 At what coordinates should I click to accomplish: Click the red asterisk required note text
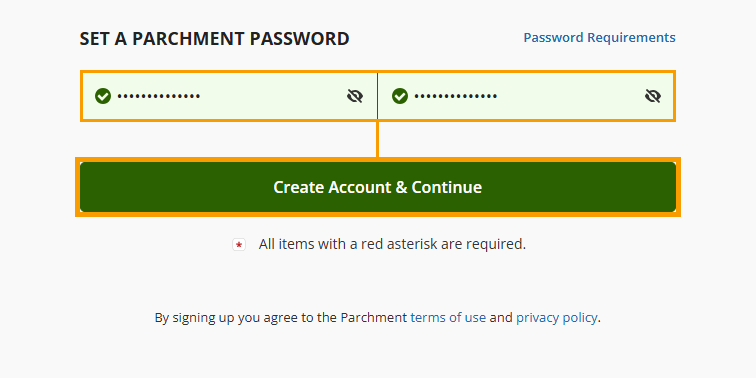point(392,244)
